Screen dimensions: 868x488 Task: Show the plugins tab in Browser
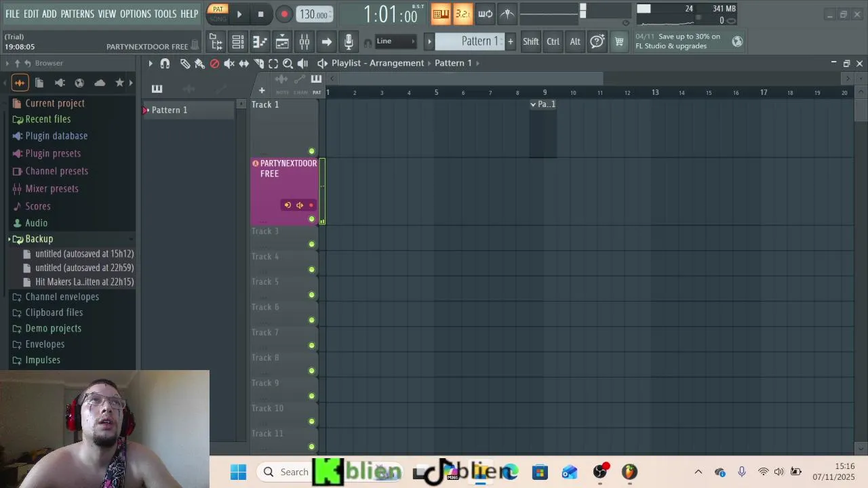pyautogui.click(x=60, y=83)
